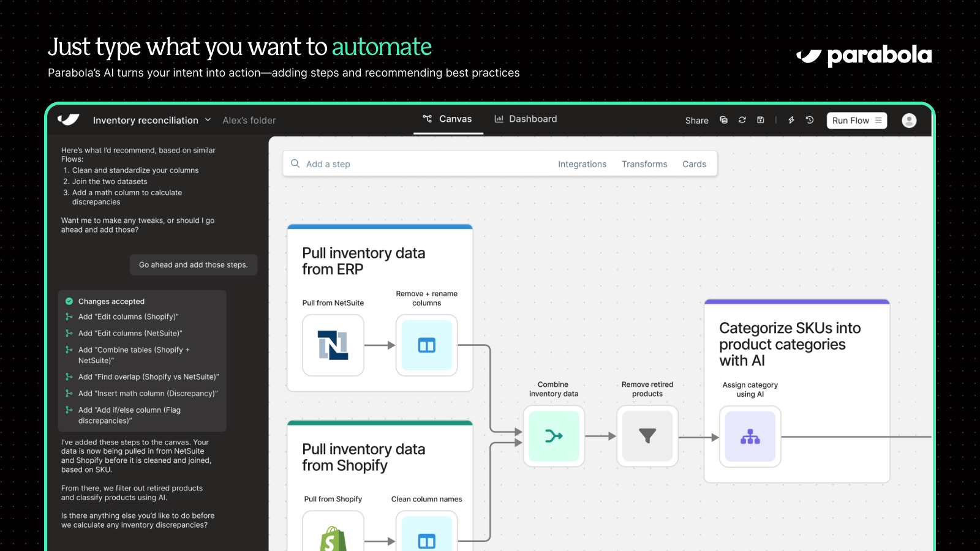Click the Canvas tab flow icon
Screen dimensions: 980x551
pos(428,119)
